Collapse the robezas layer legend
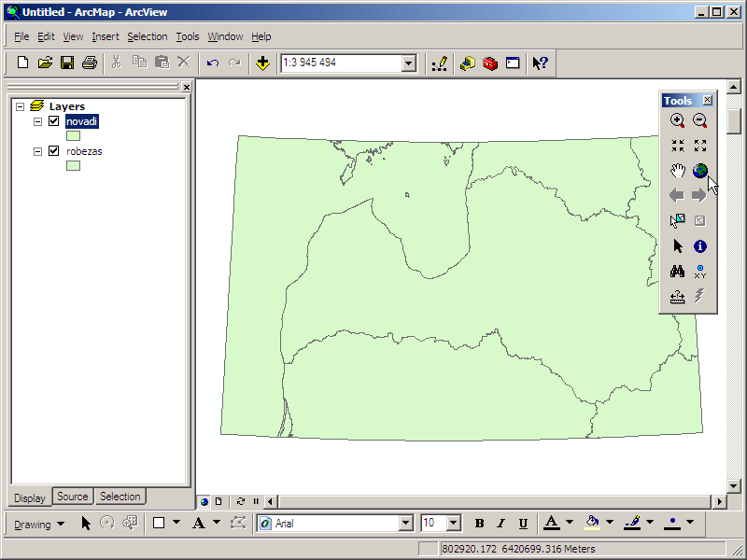This screenshot has height=560, width=747. coord(37,151)
